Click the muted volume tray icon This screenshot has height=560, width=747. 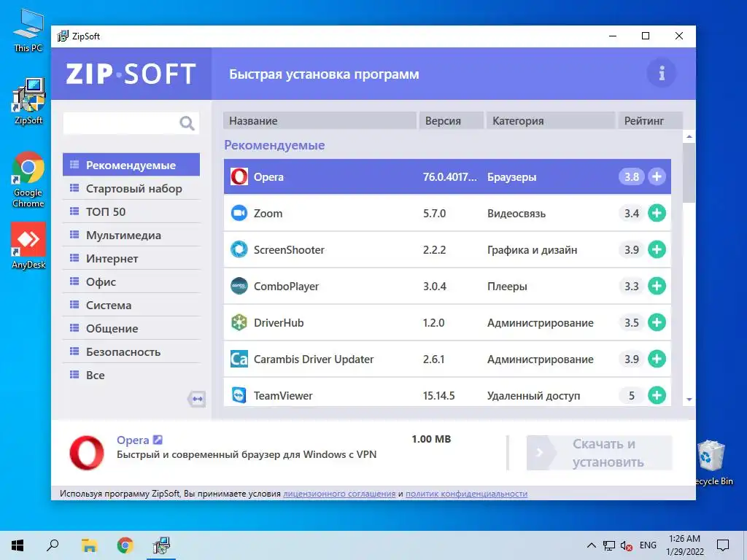626,545
